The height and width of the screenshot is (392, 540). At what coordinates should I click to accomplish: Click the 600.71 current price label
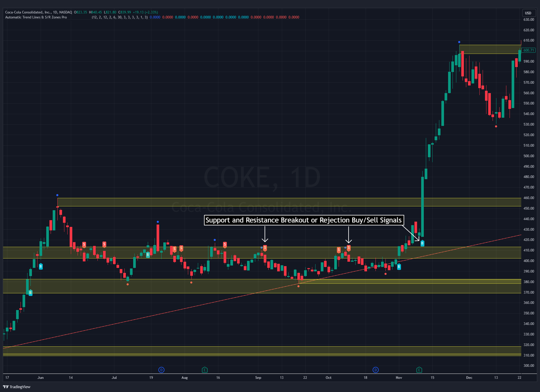pos(529,50)
